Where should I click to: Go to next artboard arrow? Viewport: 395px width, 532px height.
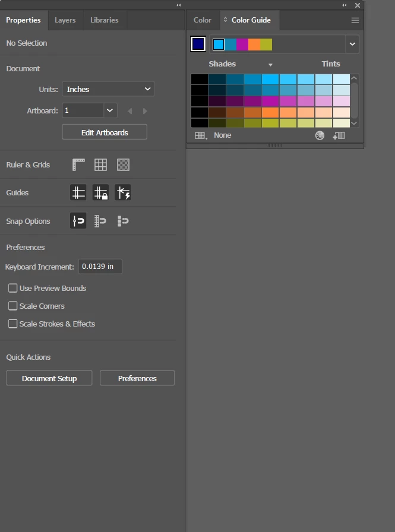(x=145, y=111)
